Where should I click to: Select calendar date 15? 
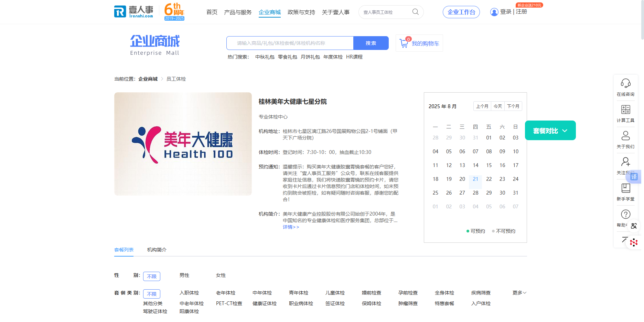click(489, 165)
